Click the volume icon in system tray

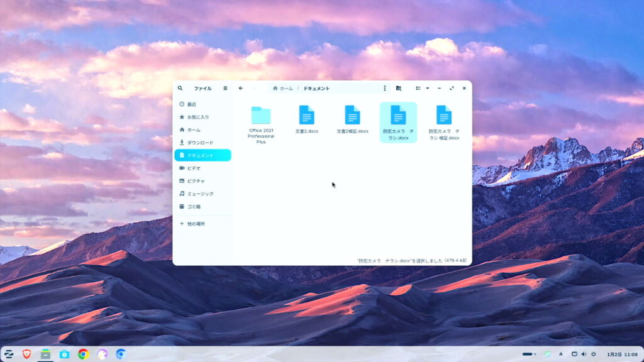point(584,354)
